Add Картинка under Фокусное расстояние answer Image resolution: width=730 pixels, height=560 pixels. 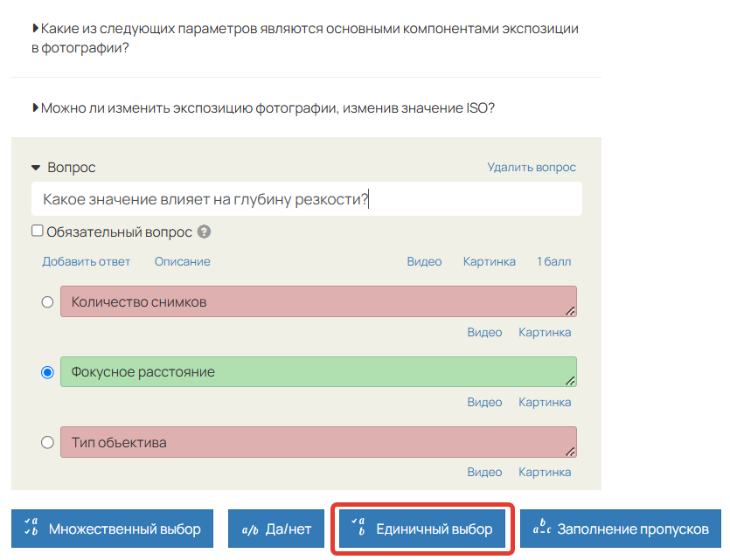pyautogui.click(x=545, y=402)
